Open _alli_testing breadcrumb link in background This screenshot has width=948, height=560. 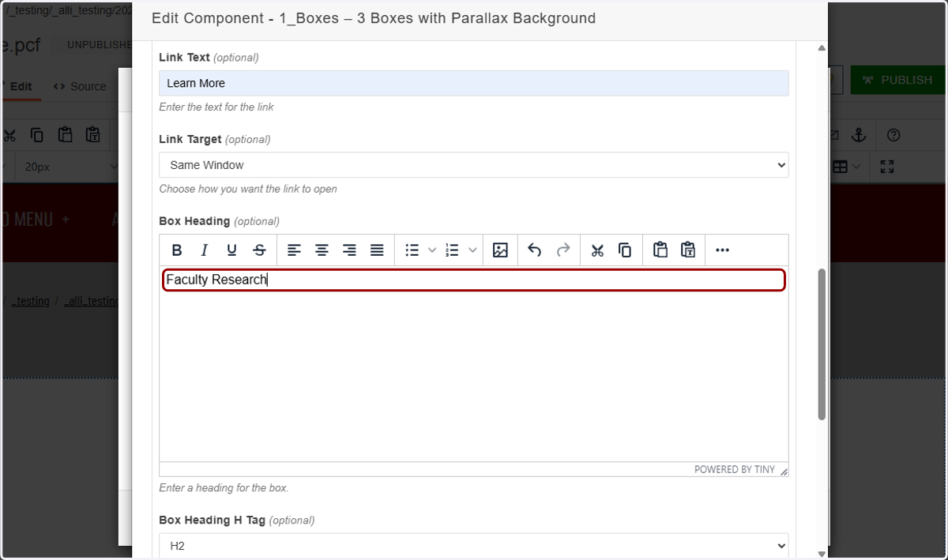[92, 301]
